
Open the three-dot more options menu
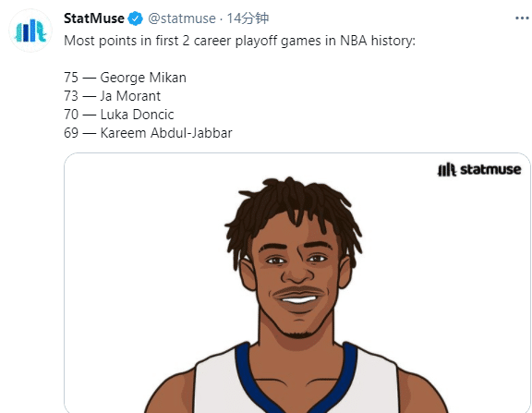(522, 18)
